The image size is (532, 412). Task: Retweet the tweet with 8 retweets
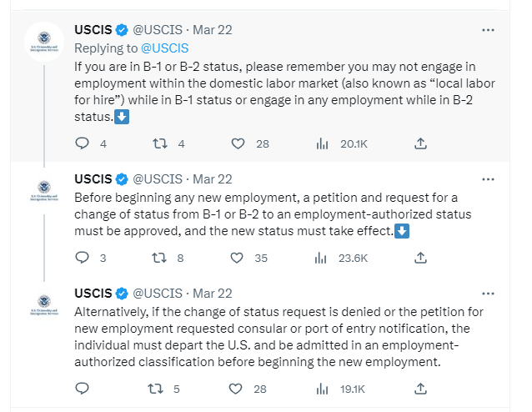point(159,258)
